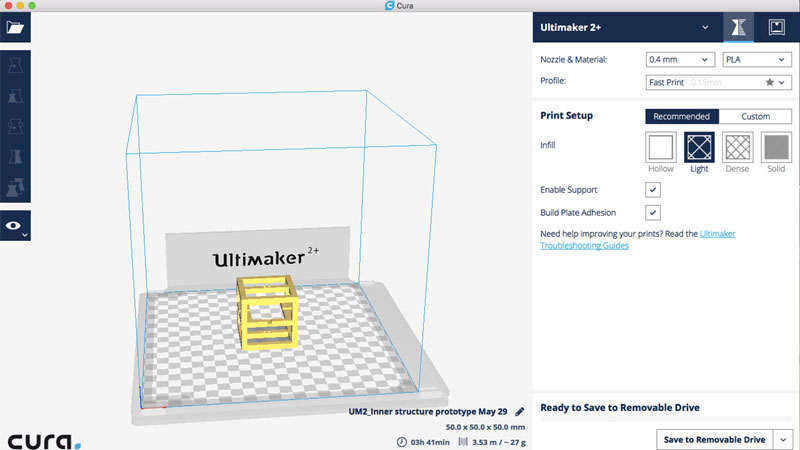The image size is (800, 450).
Task: Click the 50.0 x 50.0 x 50.0 mm dimensions
Action: (x=485, y=427)
